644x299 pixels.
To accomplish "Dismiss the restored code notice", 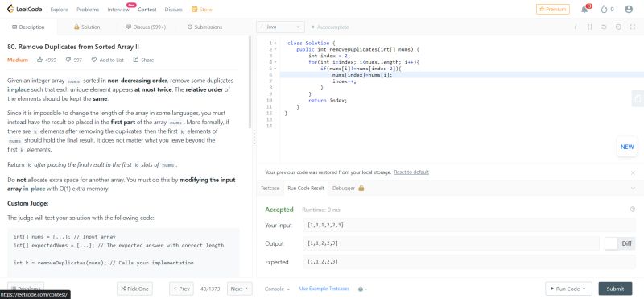I will tap(633, 172).
